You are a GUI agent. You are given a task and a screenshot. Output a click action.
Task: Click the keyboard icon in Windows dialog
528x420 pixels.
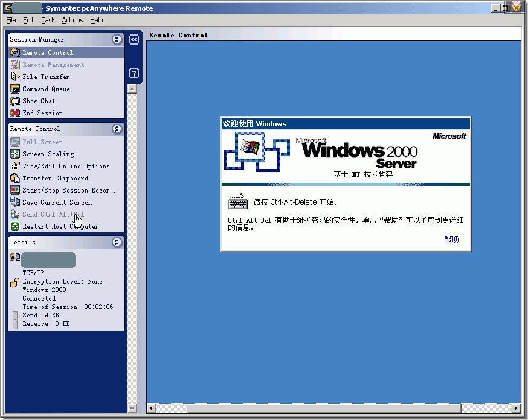pos(238,202)
